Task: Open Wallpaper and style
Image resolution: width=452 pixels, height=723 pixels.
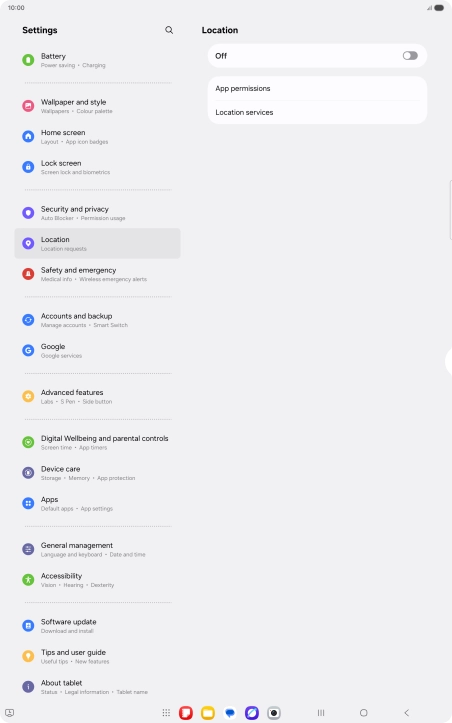Action: pos(97,106)
